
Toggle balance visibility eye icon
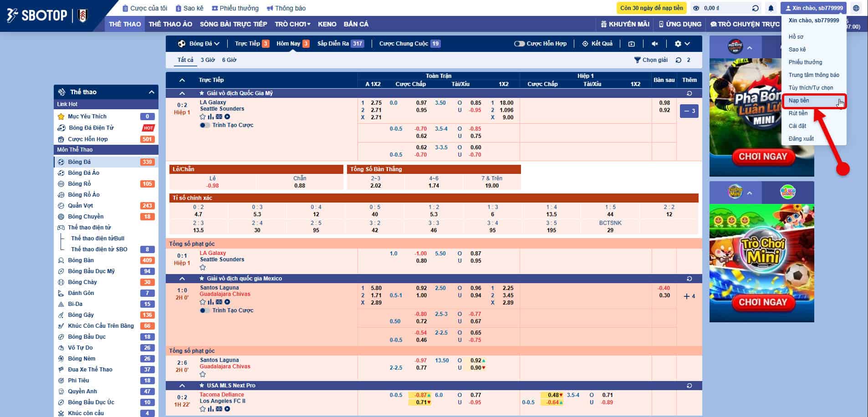696,8
